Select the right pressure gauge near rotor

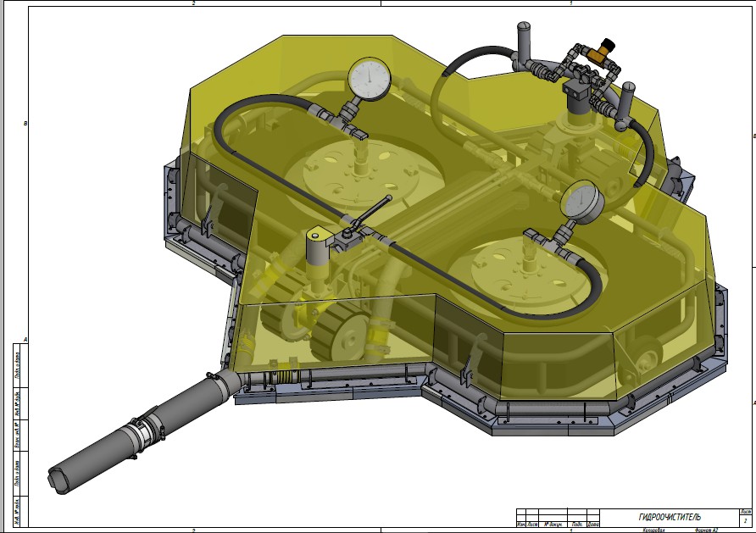(582, 202)
